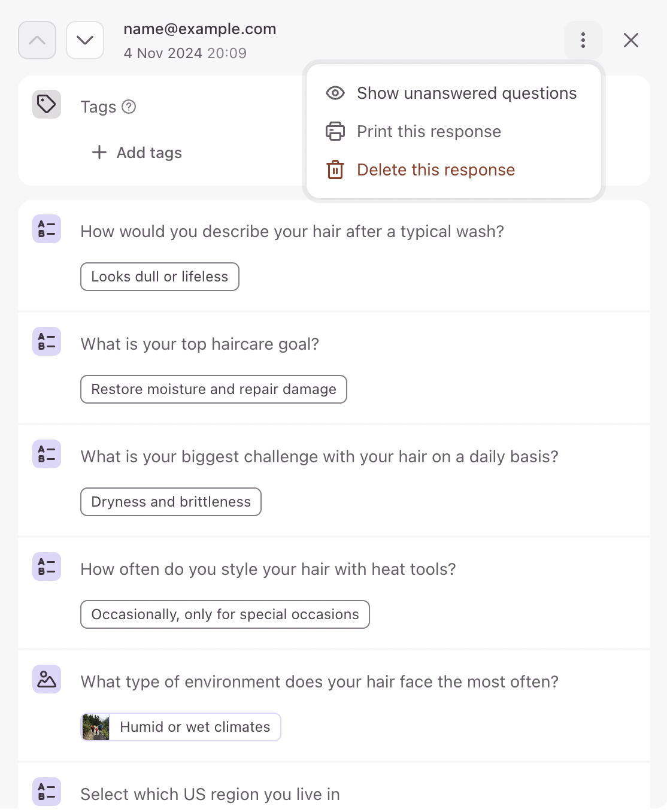
Task: Go to next response with down chevron
Action: point(85,40)
